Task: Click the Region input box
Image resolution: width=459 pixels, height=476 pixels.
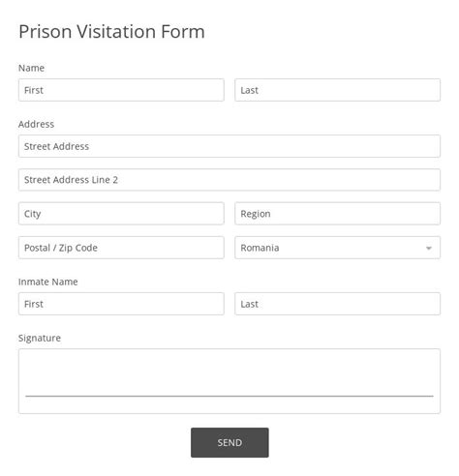Action: pyautogui.click(x=337, y=214)
